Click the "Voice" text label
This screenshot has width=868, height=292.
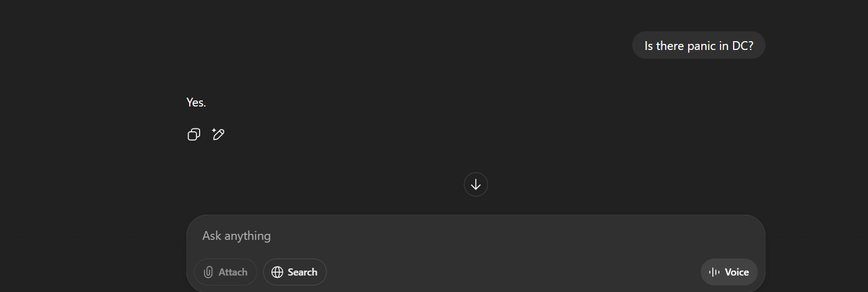(737, 272)
